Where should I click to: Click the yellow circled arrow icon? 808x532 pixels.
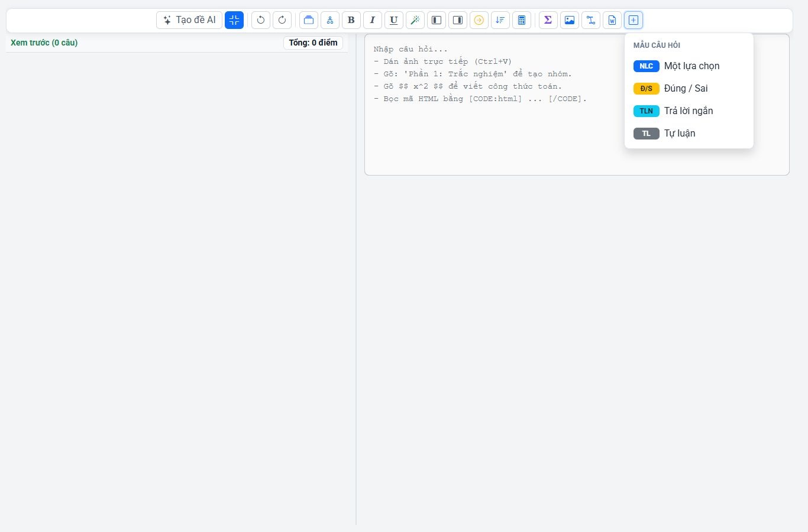[x=479, y=20]
